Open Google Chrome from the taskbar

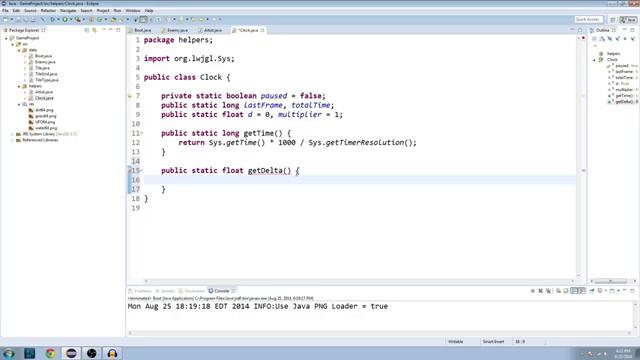click(50, 353)
